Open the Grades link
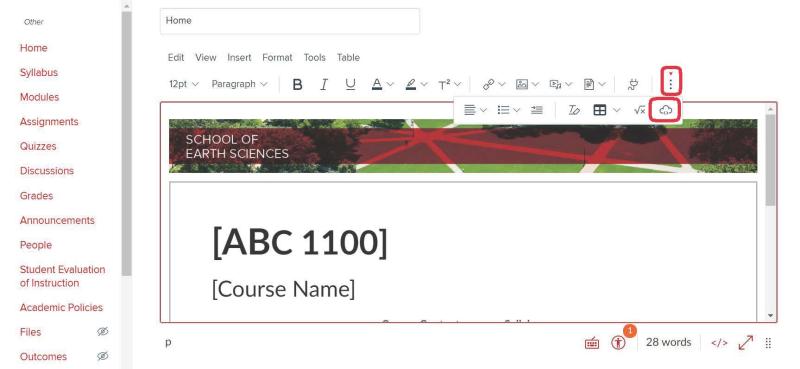Viewport: 800px width, 369px height. pyautogui.click(x=36, y=195)
